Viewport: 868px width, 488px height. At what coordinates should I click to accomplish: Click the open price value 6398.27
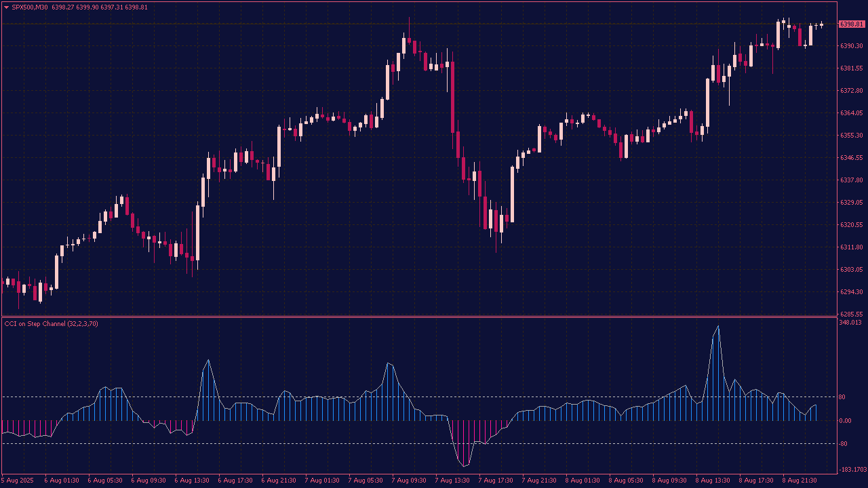click(63, 7)
